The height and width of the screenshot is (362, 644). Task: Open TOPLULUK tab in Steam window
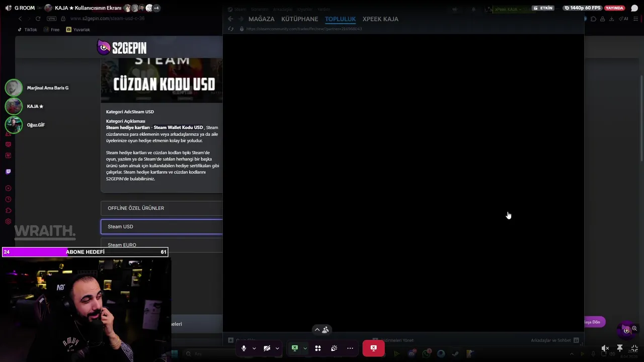340,19
